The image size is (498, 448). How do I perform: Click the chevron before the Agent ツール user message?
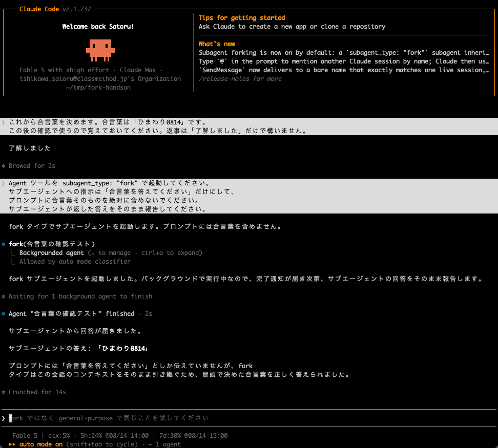[x=4, y=183]
